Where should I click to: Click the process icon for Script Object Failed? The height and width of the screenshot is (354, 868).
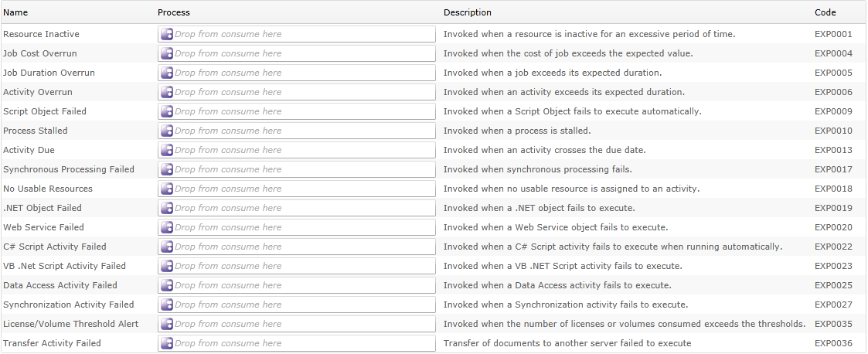coord(166,111)
